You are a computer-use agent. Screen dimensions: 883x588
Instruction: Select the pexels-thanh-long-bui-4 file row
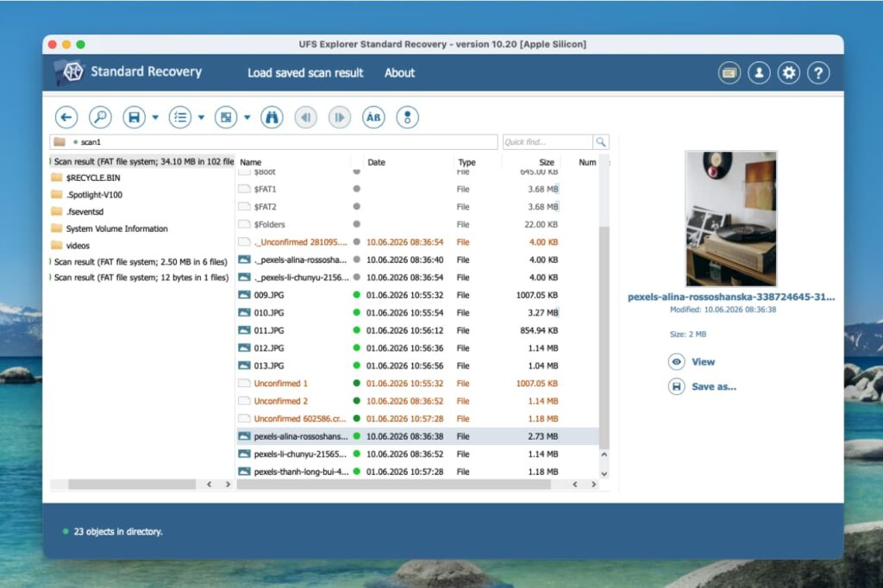417,472
